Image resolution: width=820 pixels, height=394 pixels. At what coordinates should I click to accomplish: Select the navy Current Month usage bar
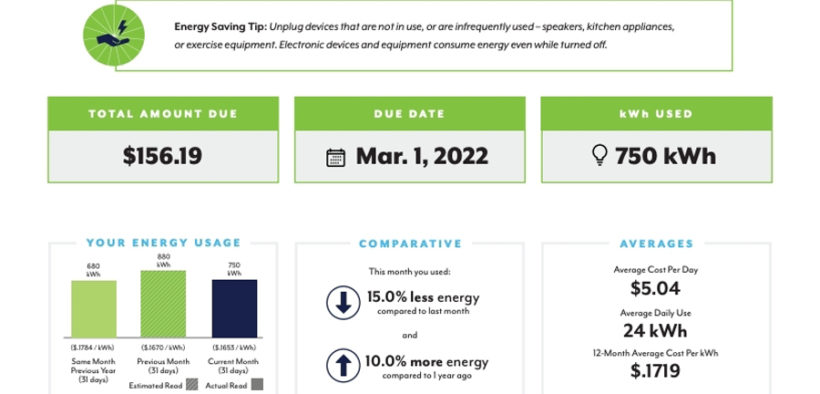coord(234,309)
